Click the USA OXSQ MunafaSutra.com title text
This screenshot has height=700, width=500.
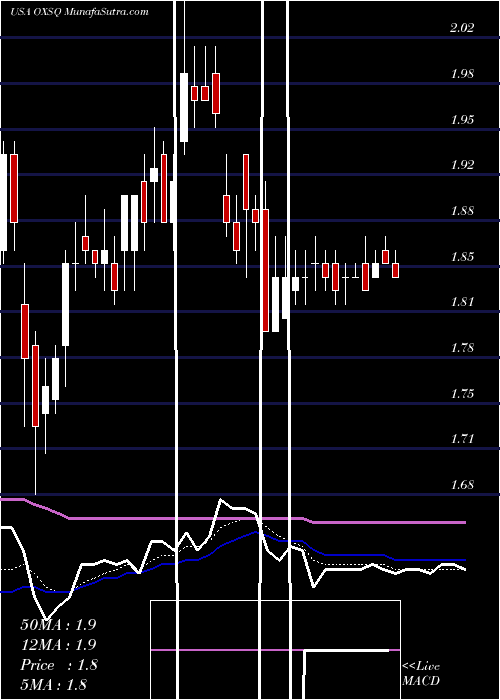click(x=79, y=12)
